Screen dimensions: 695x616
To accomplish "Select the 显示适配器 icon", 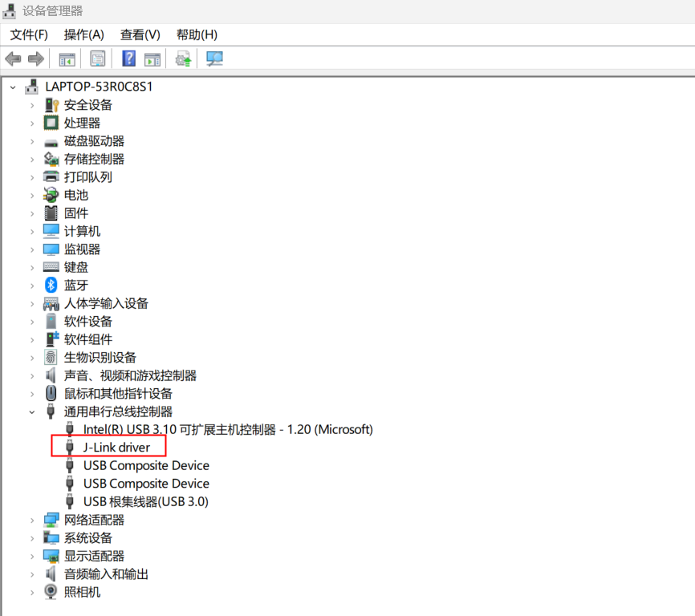I will pos(51,556).
